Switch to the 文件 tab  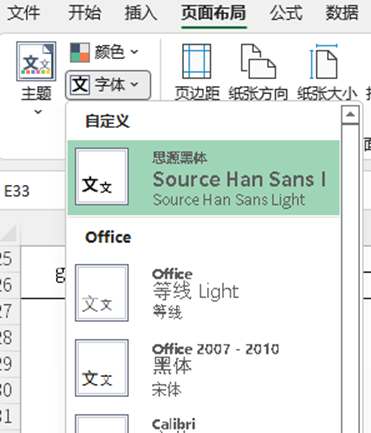pos(24,13)
